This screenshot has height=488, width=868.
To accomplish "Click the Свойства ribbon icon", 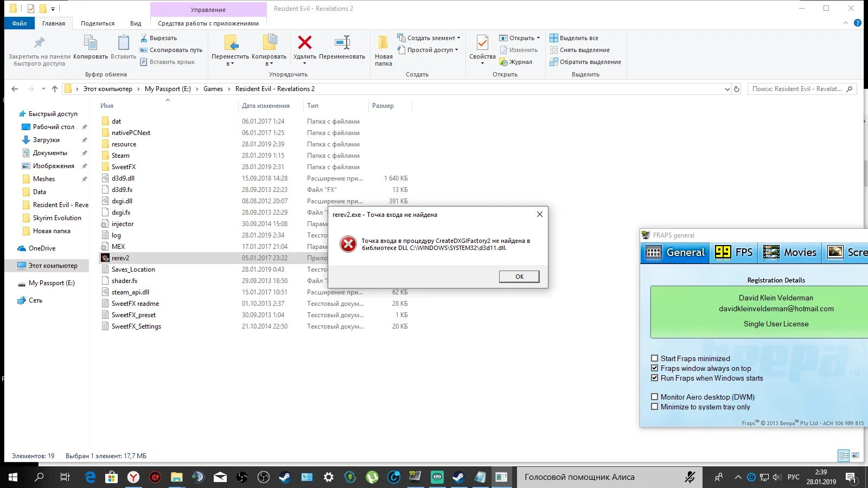I will click(482, 42).
